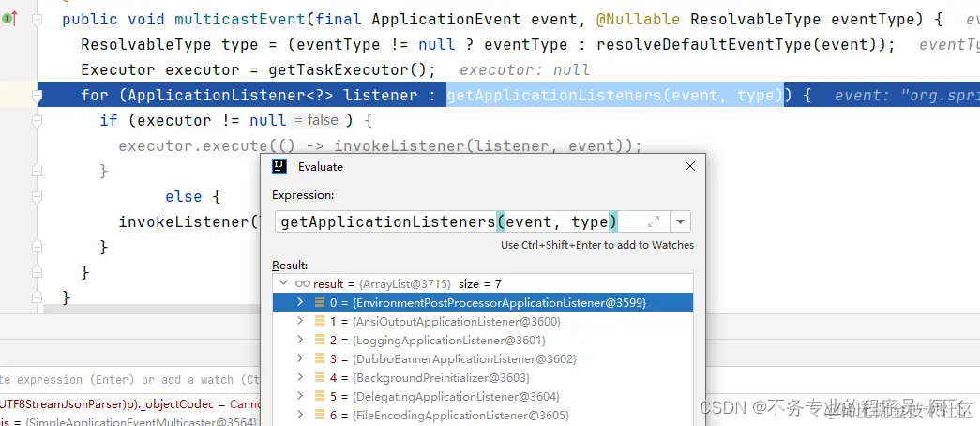Click 'getTaskExecutor()' call in code
The height and width of the screenshot is (426, 980).
pyautogui.click(x=347, y=69)
